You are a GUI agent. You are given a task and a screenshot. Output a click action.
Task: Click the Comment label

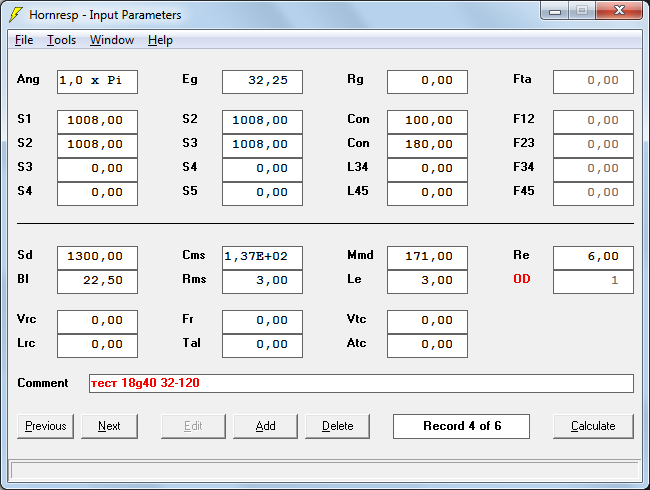pyautogui.click(x=43, y=383)
